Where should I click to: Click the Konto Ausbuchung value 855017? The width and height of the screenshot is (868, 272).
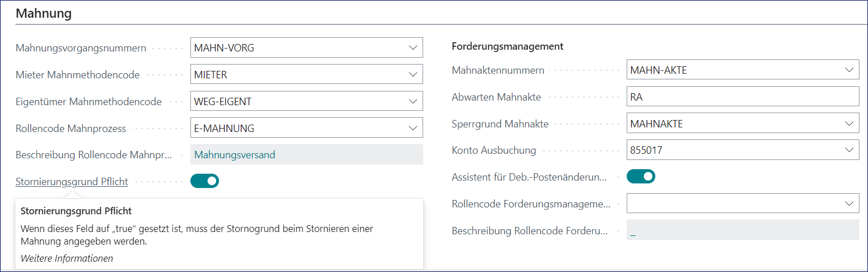click(643, 150)
